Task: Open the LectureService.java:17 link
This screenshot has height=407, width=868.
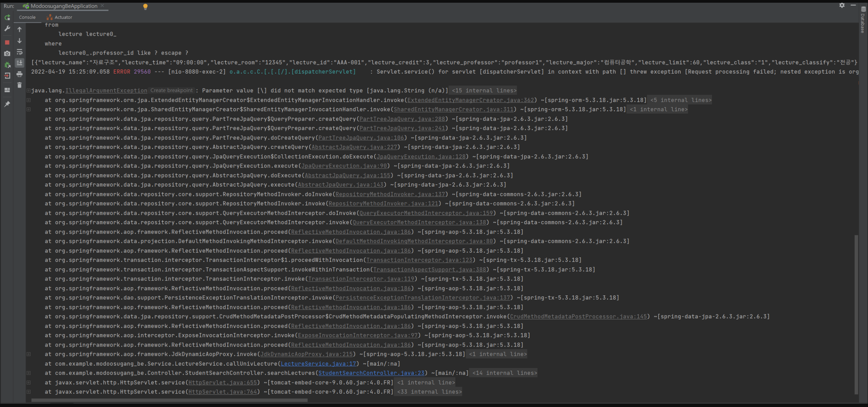Action: tap(318, 364)
